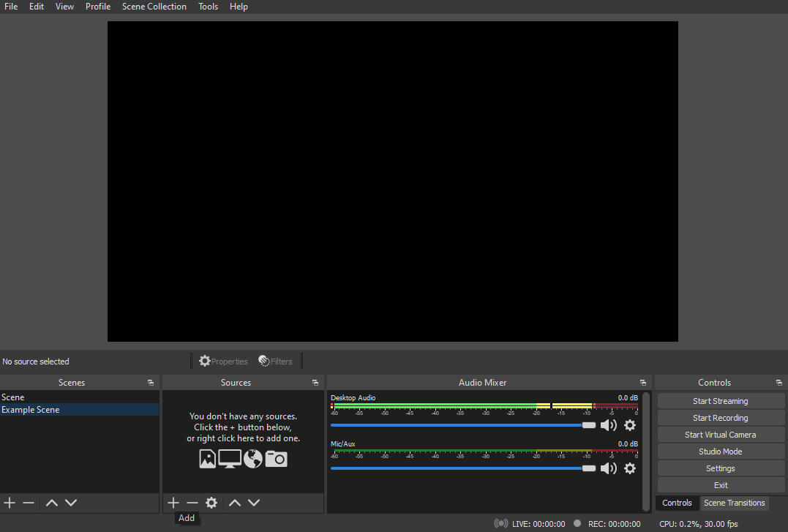Move the scene up in the Scenes list

click(x=52, y=502)
